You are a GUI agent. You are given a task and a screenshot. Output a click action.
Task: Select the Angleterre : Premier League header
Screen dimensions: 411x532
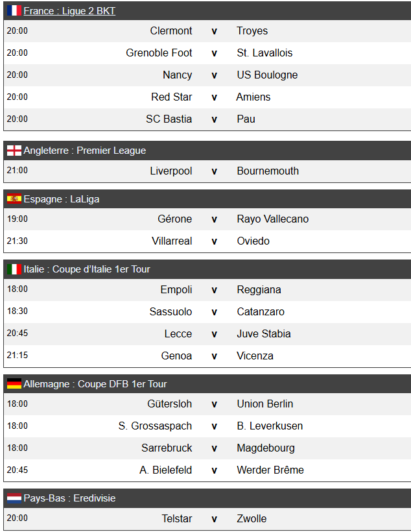[x=207, y=151]
